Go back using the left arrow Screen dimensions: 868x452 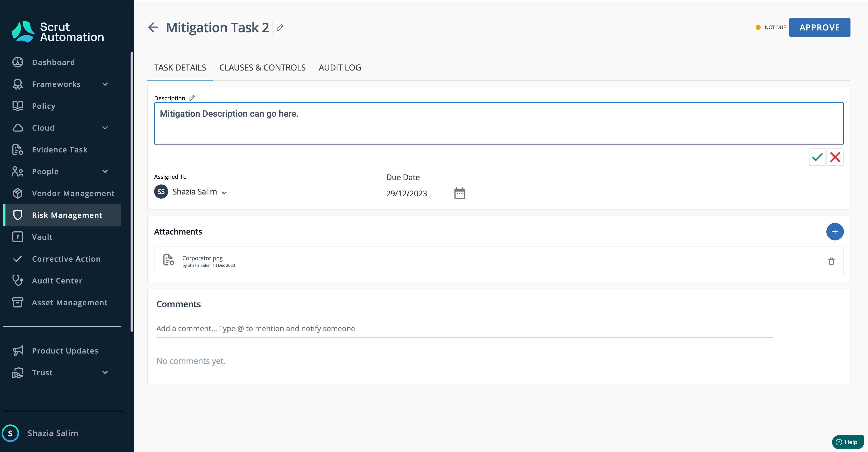click(x=153, y=27)
